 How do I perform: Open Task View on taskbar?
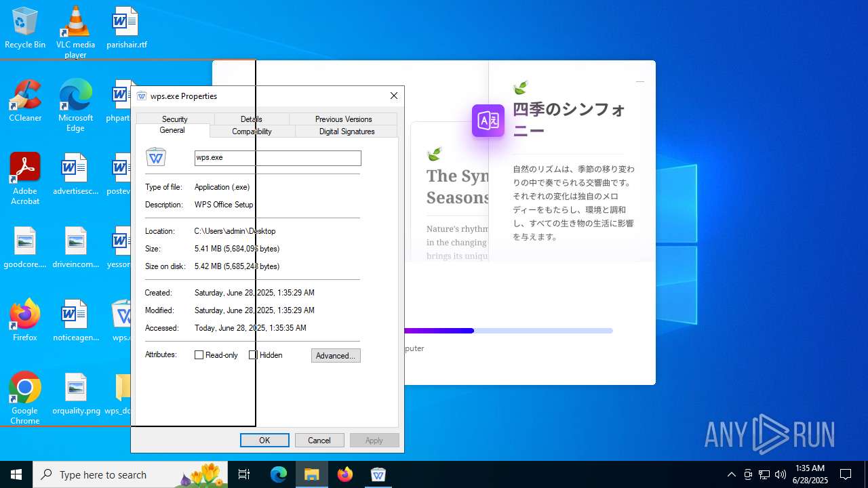(x=244, y=474)
